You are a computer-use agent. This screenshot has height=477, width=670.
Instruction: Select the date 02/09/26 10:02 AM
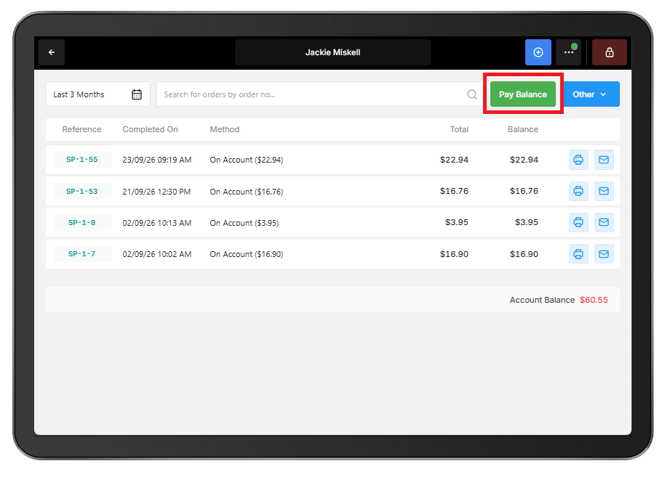pos(157,254)
